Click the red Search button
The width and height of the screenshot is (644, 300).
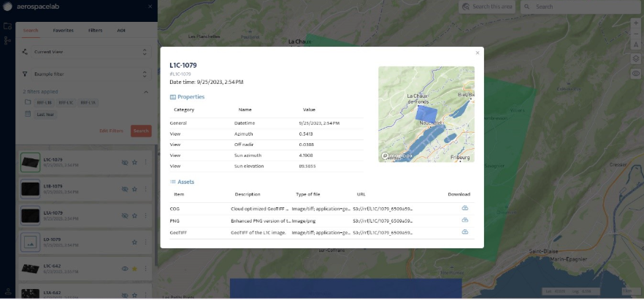[141, 131]
